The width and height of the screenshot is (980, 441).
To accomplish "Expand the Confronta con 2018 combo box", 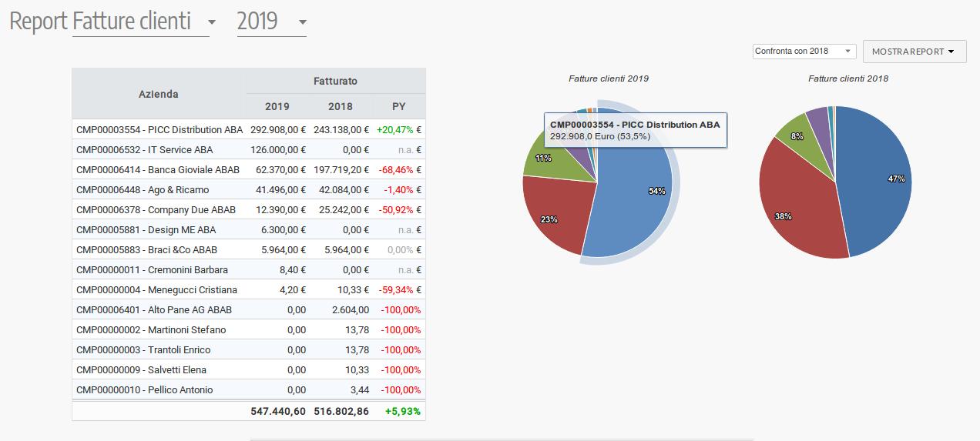I will (804, 51).
